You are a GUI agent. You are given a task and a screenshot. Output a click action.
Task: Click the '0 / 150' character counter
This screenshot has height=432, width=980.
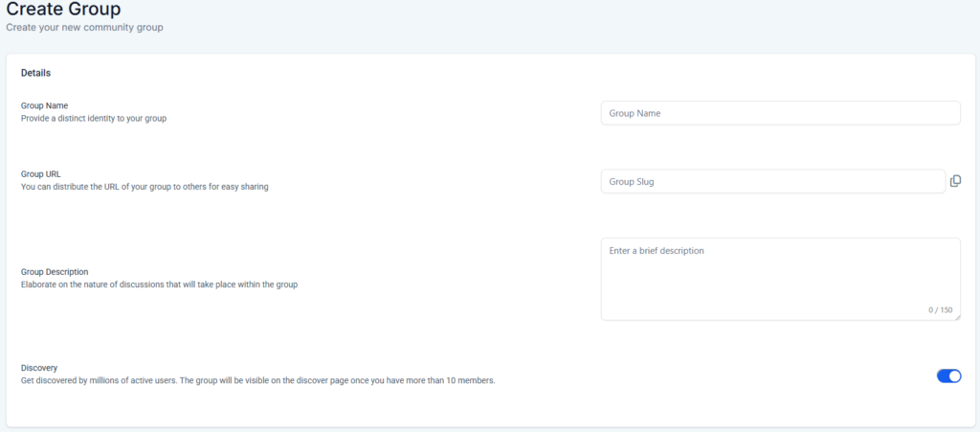pos(940,310)
